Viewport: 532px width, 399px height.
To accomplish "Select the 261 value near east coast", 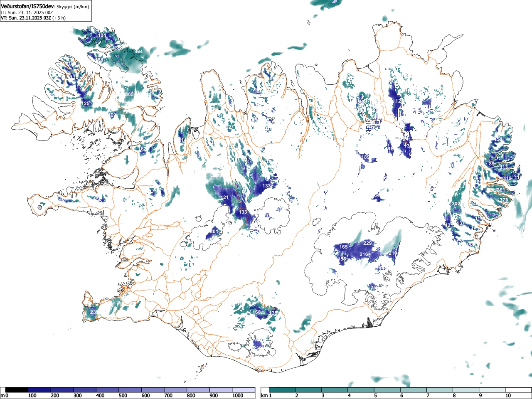I will (x=500, y=190).
